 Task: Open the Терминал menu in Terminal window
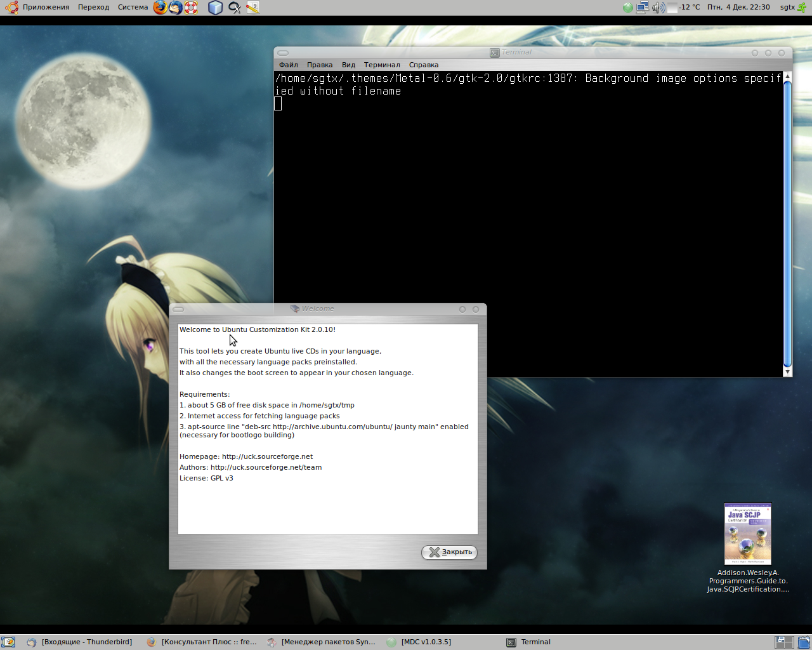[382, 65]
